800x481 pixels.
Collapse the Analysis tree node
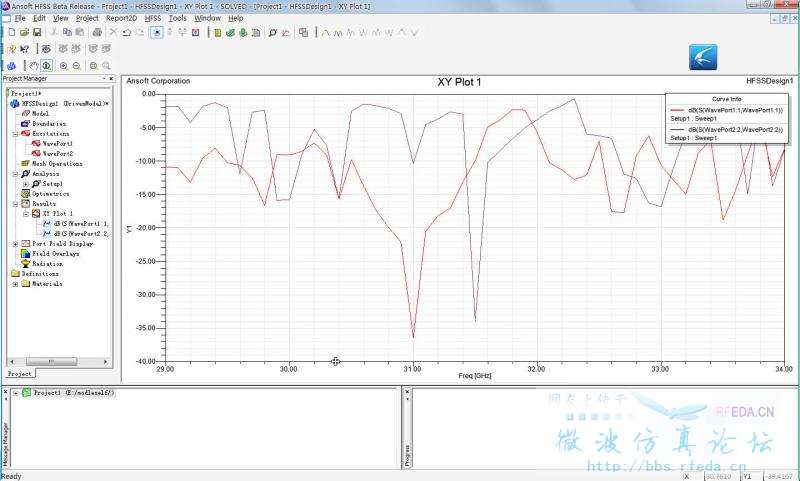(15, 174)
